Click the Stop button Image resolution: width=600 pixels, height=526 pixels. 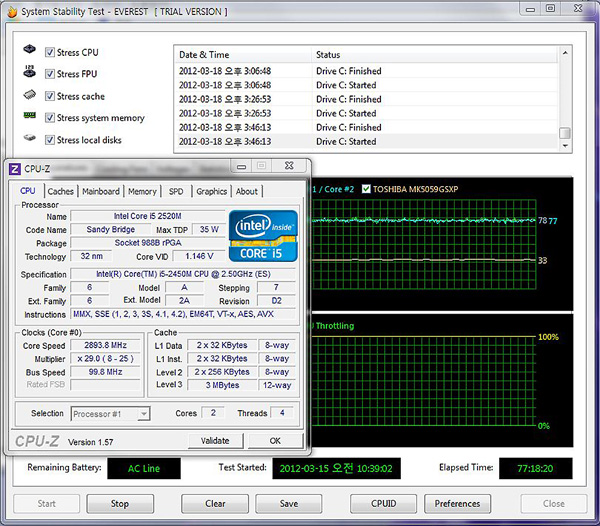pos(120,504)
